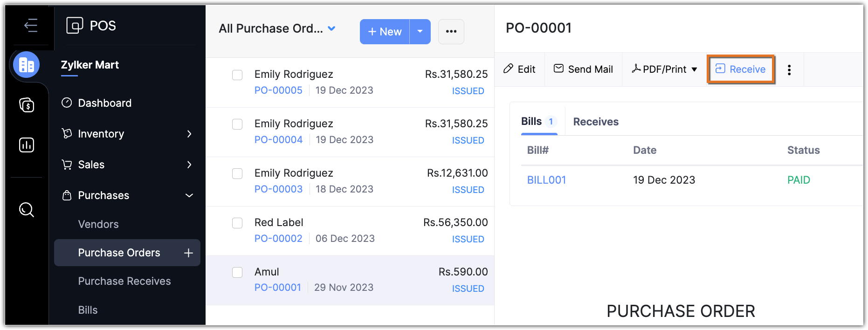Click the plus icon beside Purchase Orders
The height and width of the screenshot is (330, 868).
click(x=188, y=253)
